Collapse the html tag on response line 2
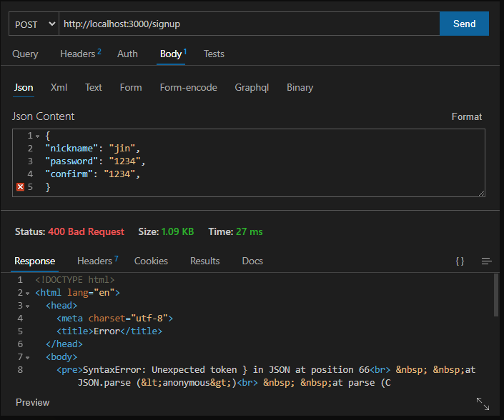The height and width of the screenshot is (420, 504). point(28,294)
